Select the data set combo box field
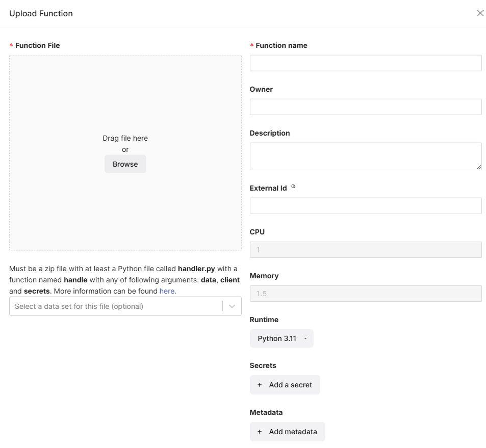Screen dimensions: 486x448 pos(125,306)
